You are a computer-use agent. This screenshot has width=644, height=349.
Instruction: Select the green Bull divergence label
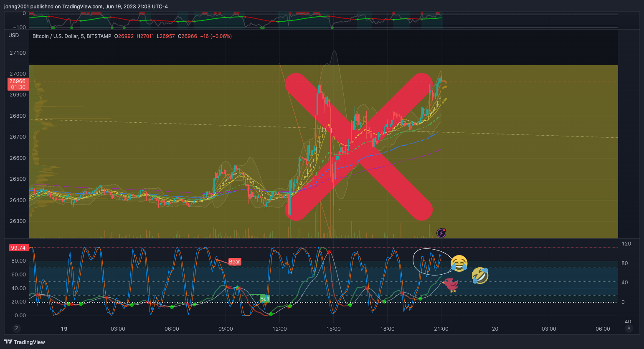click(x=265, y=298)
